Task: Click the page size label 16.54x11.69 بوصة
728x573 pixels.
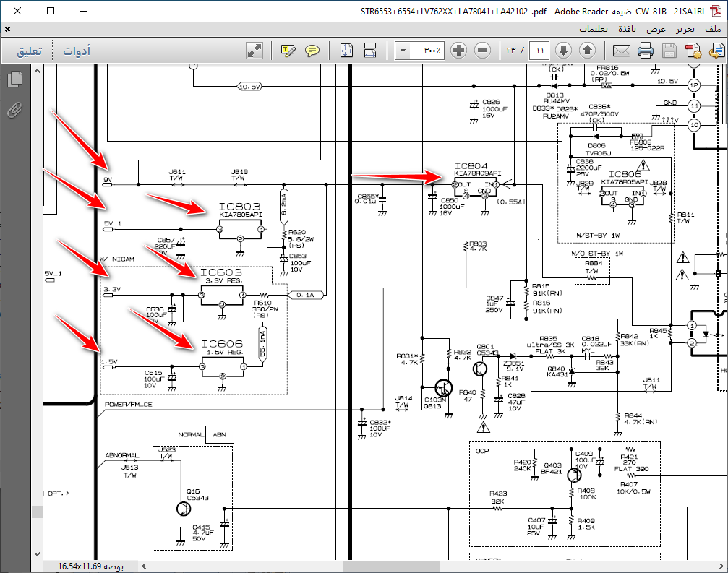Action: (x=90, y=566)
